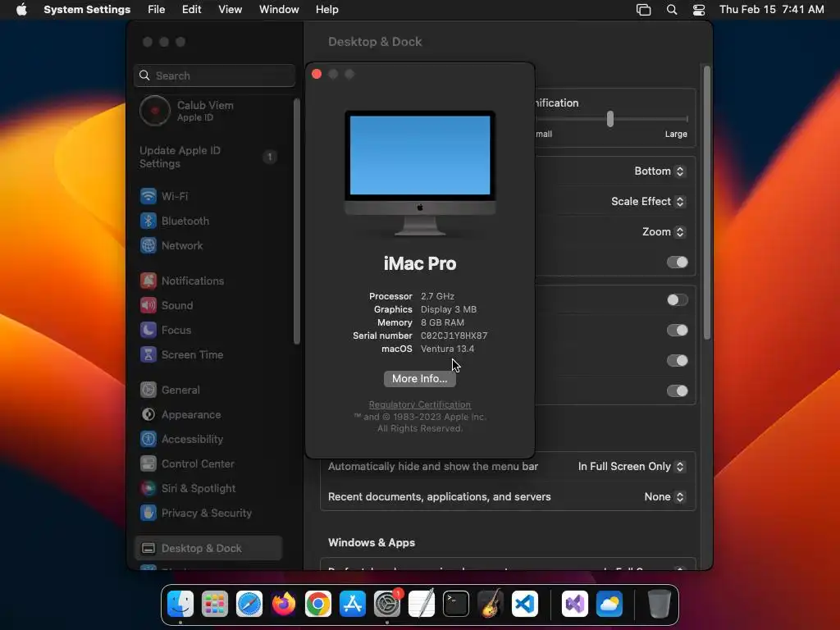Image resolution: width=840 pixels, height=630 pixels.
Task: Open the Bottom position dropdown
Action: click(659, 171)
